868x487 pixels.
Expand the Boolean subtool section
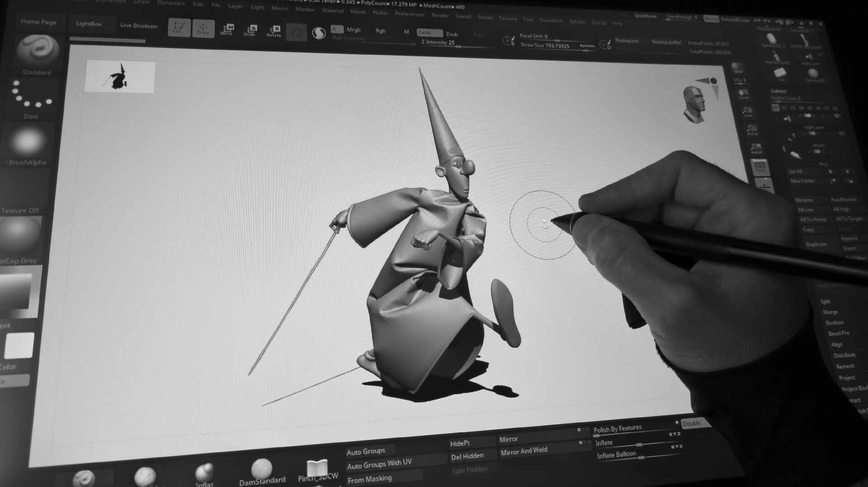[835, 322]
